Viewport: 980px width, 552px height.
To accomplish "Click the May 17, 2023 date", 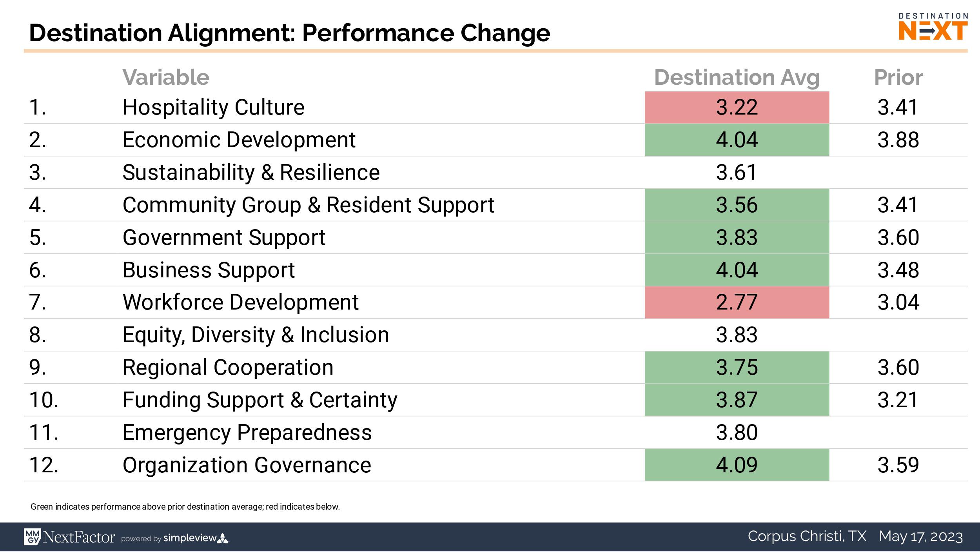I will coord(921,536).
